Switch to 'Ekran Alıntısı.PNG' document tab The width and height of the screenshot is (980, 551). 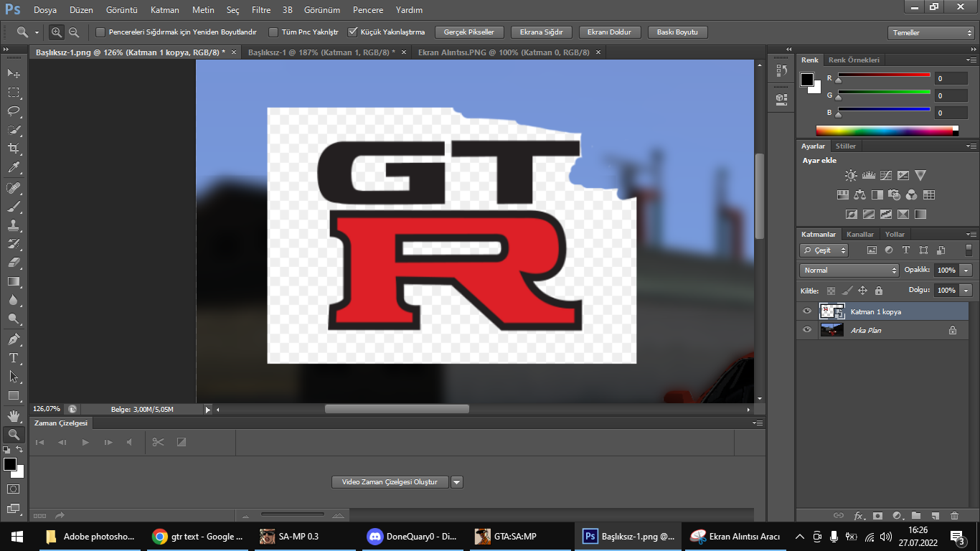click(504, 52)
